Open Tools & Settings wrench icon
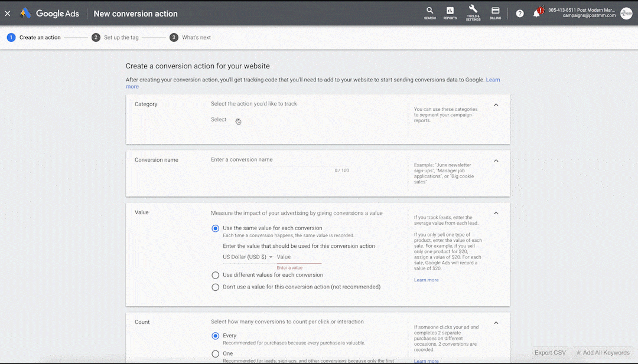Viewport: 638px width, 364px height. (x=473, y=11)
